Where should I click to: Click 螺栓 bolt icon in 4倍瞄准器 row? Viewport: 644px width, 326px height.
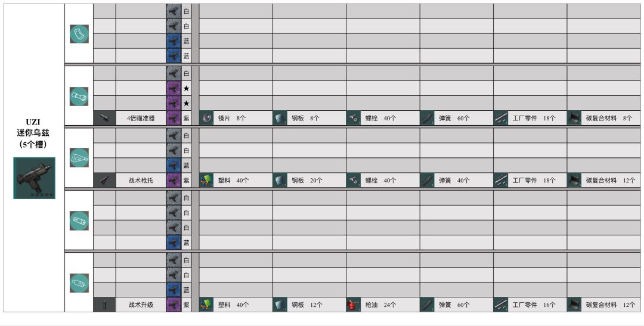point(353,118)
